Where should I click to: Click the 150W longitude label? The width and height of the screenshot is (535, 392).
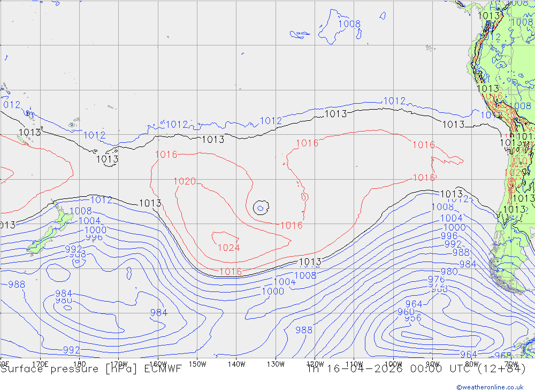(197, 364)
